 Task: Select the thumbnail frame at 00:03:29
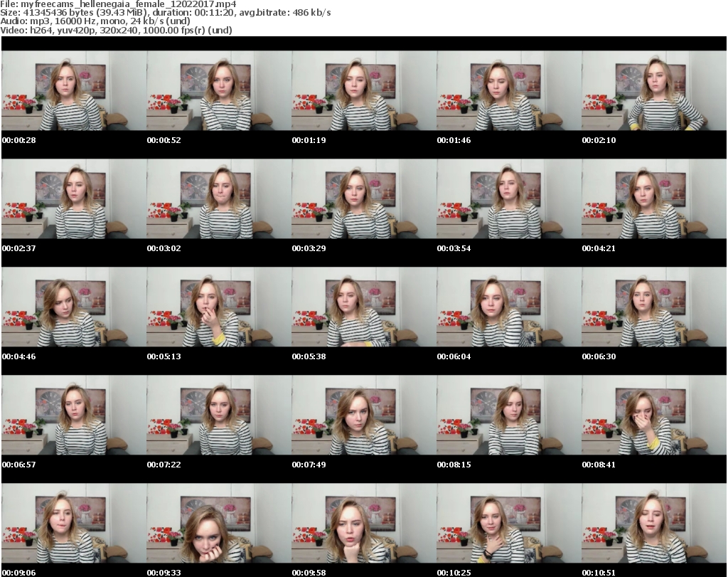point(364,198)
